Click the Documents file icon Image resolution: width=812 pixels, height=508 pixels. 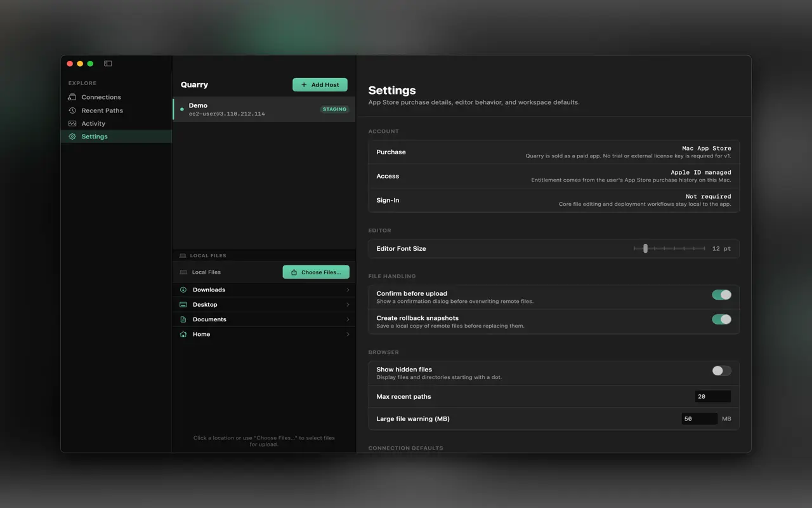[183, 319]
